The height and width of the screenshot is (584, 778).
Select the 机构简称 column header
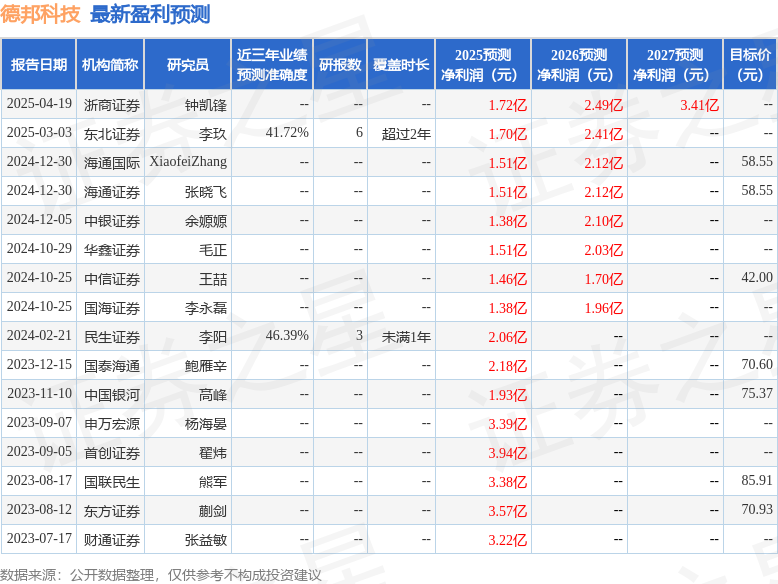point(110,65)
